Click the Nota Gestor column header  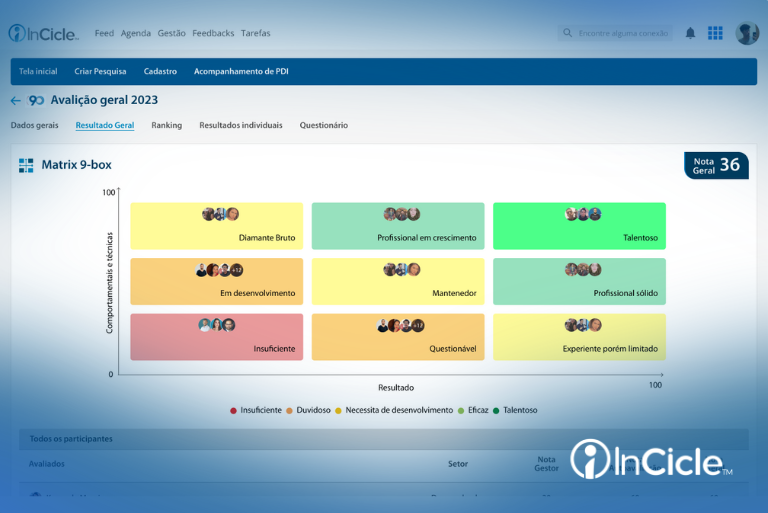tap(547, 464)
